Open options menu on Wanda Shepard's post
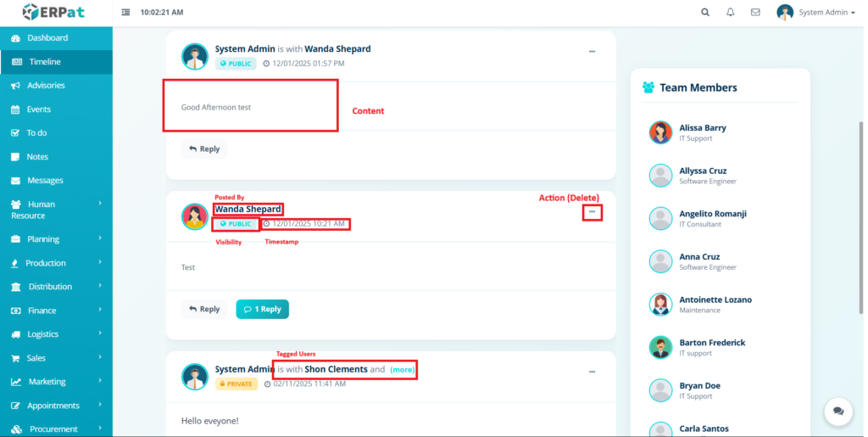Screen dimensions: 868x437 (592, 211)
